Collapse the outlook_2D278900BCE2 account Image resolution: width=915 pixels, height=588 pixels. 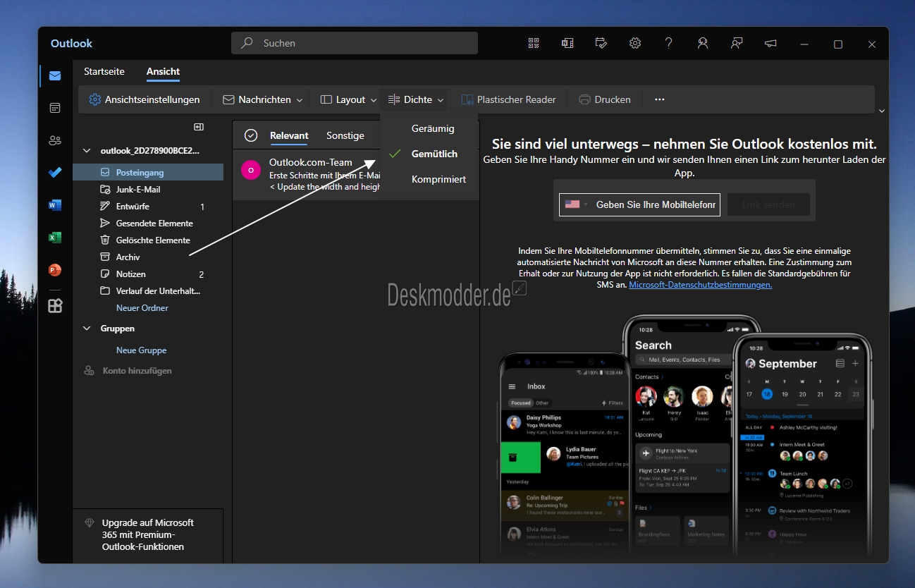pyautogui.click(x=87, y=150)
